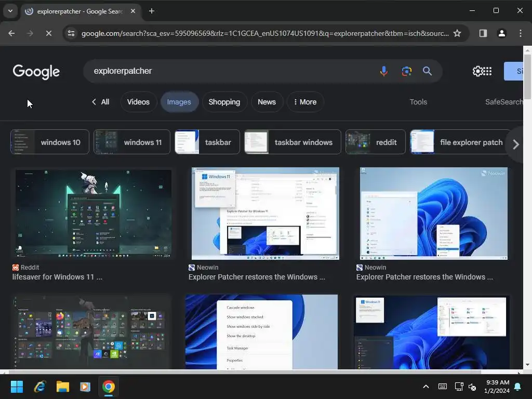Open the Google apps grid
Image resolution: width=532 pixels, height=399 pixels.
tap(487, 71)
